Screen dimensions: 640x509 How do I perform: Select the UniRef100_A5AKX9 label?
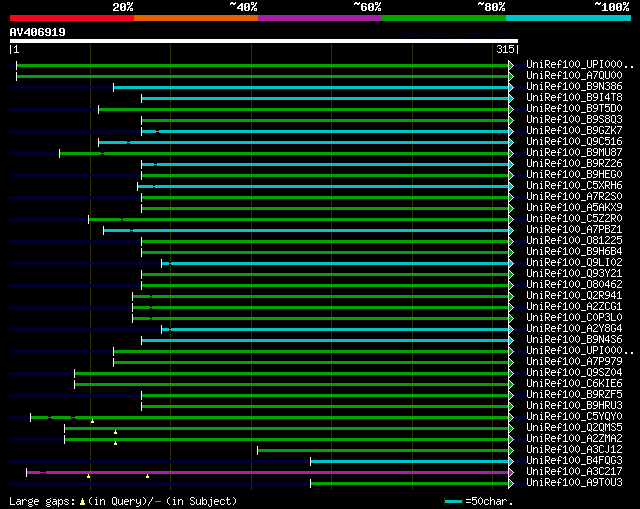pos(574,208)
